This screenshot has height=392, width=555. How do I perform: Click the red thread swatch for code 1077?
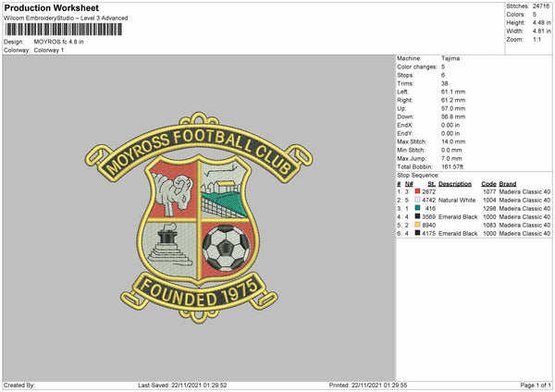point(418,191)
